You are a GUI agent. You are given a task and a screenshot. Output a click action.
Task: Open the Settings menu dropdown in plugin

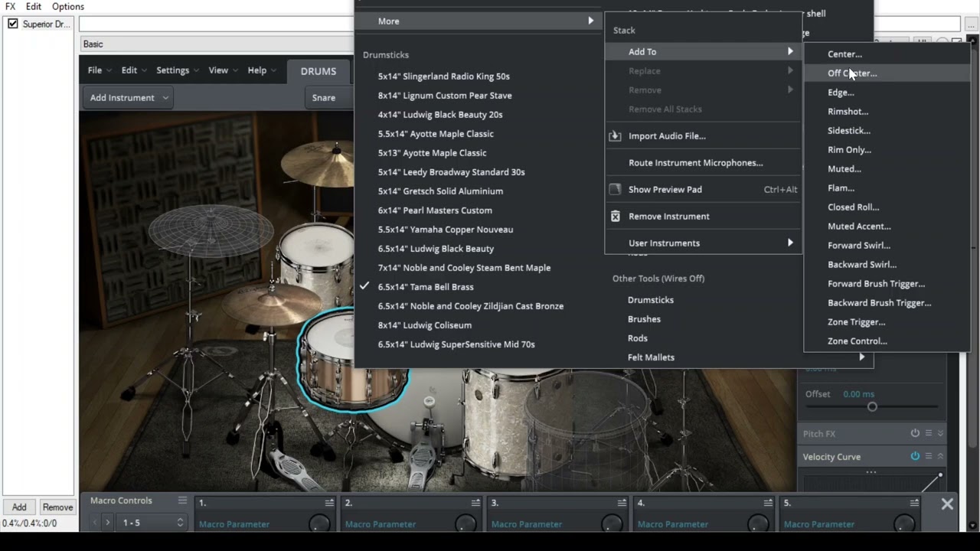click(178, 70)
